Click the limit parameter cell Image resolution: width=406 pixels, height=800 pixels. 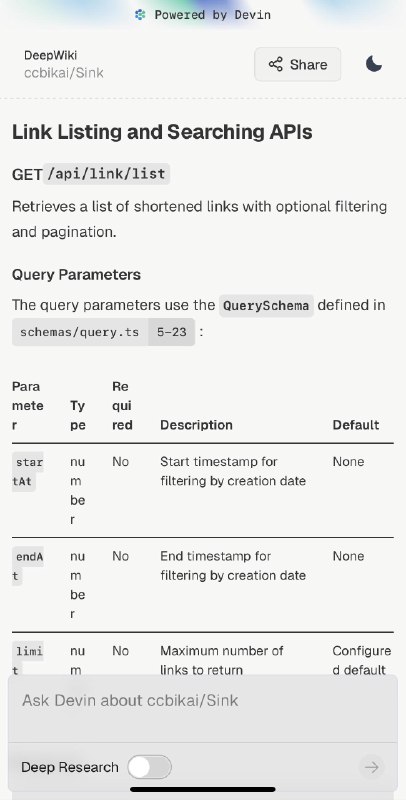(x=29, y=660)
